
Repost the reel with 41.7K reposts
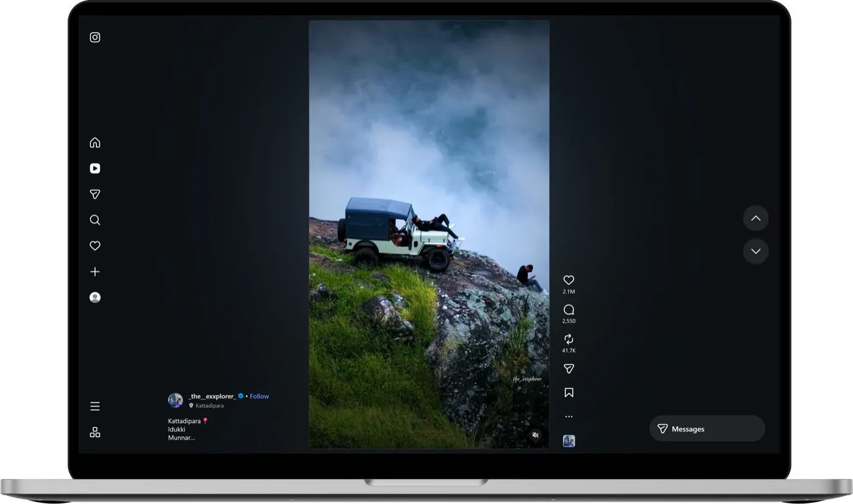pyautogui.click(x=568, y=339)
